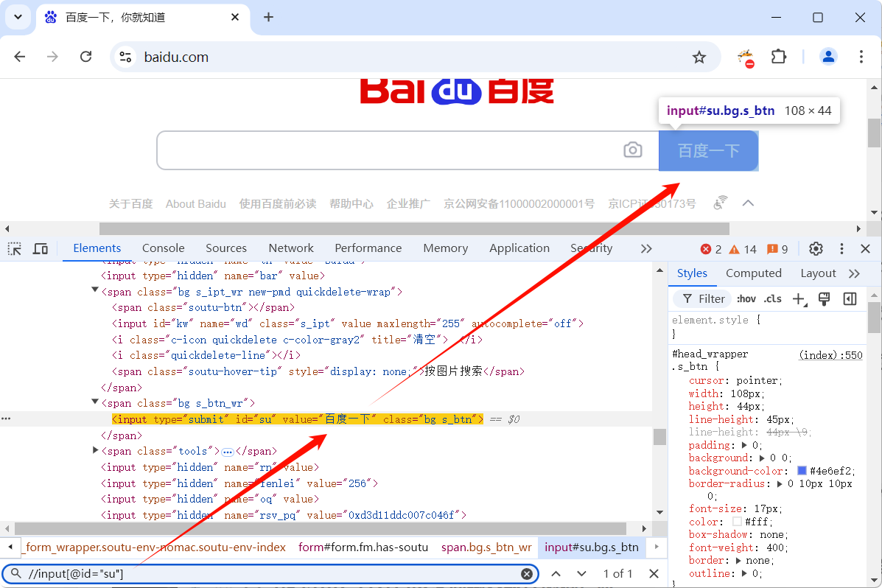
Task: Expand the padding property triangle
Action: tap(744, 445)
